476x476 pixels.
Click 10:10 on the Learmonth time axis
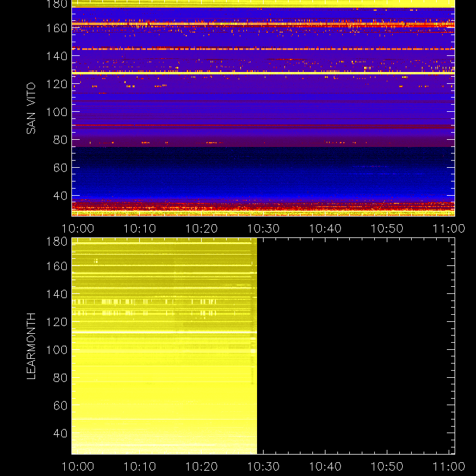pyautogui.click(x=140, y=466)
